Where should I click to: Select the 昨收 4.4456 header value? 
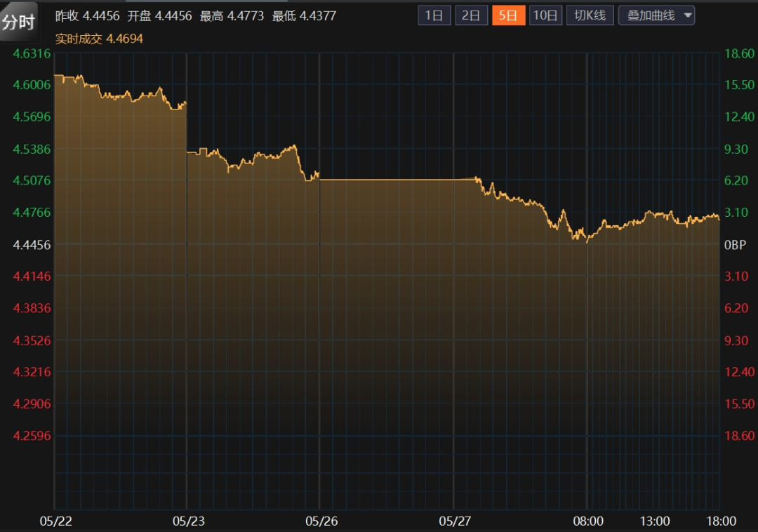point(87,15)
